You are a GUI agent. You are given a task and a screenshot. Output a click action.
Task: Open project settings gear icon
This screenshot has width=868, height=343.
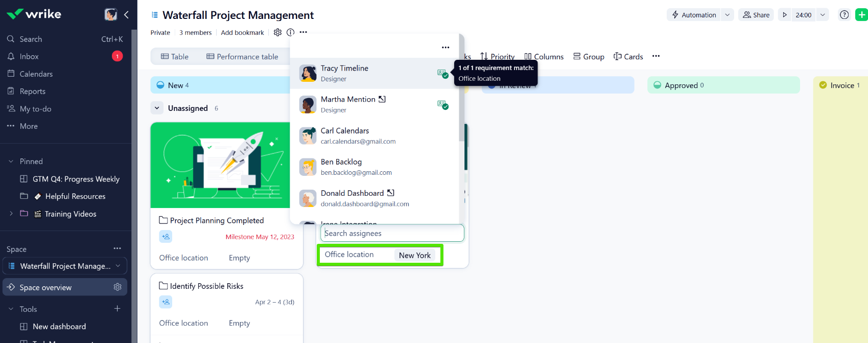(x=277, y=32)
